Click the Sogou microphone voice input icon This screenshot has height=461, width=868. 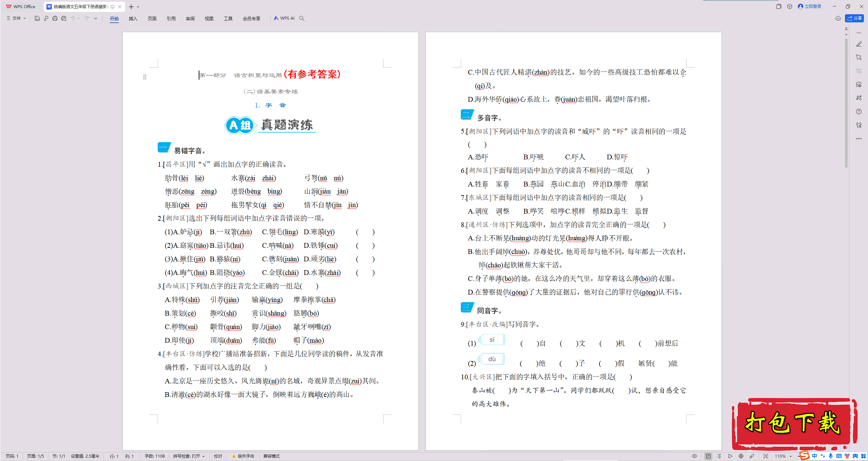click(831, 456)
